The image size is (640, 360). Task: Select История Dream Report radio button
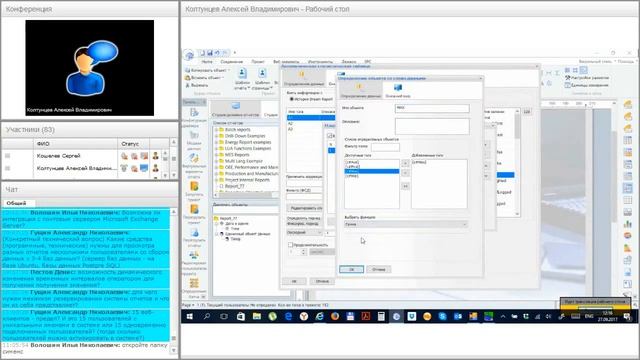pyautogui.click(x=291, y=99)
